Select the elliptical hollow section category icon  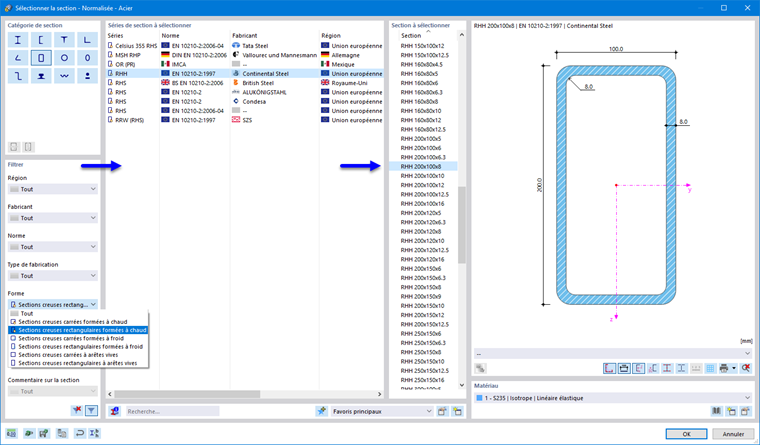[x=87, y=58]
